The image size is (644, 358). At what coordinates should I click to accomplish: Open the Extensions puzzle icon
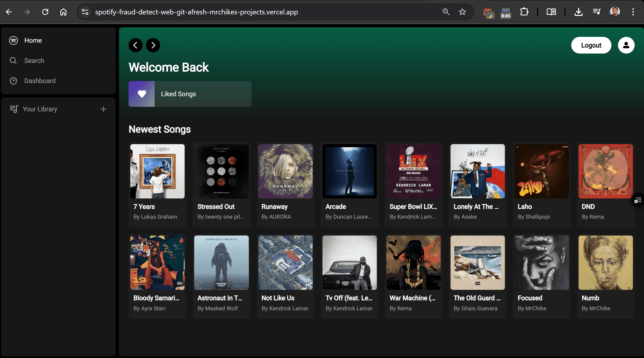click(524, 12)
